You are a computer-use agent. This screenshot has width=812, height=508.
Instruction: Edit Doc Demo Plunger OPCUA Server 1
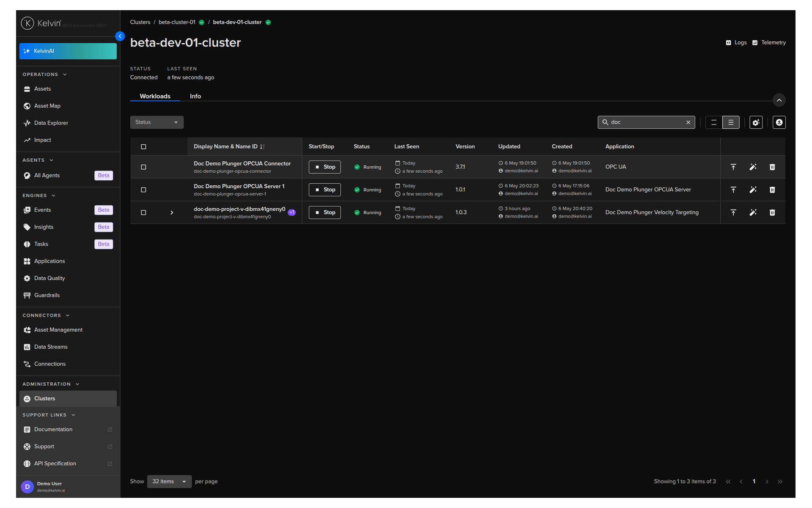(x=753, y=190)
